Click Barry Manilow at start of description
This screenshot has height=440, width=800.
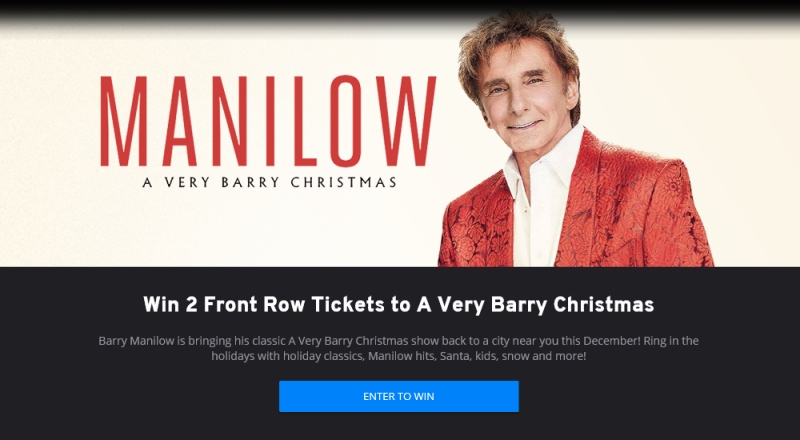coord(136,340)
